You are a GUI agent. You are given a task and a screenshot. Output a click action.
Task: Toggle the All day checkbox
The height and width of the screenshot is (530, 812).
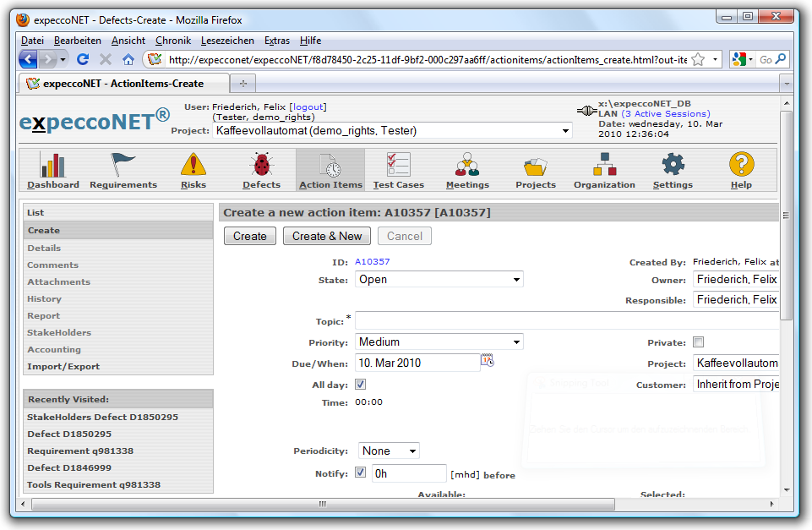coord(361,385)
